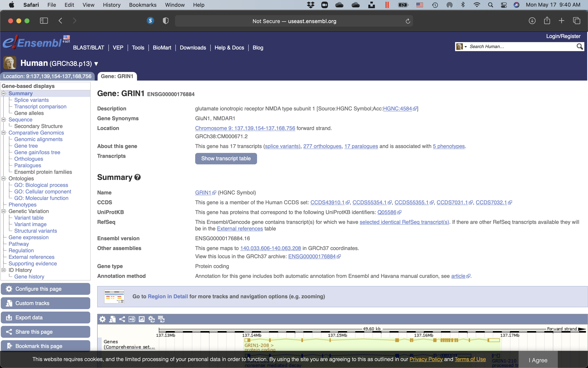Open the search species selector dropdown

point(461,46)
